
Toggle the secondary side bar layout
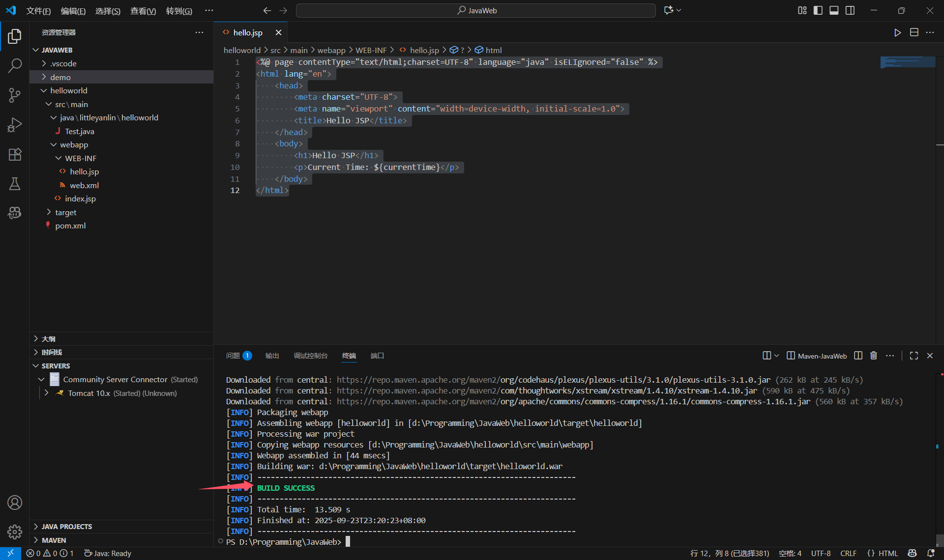tap(850, 10)
